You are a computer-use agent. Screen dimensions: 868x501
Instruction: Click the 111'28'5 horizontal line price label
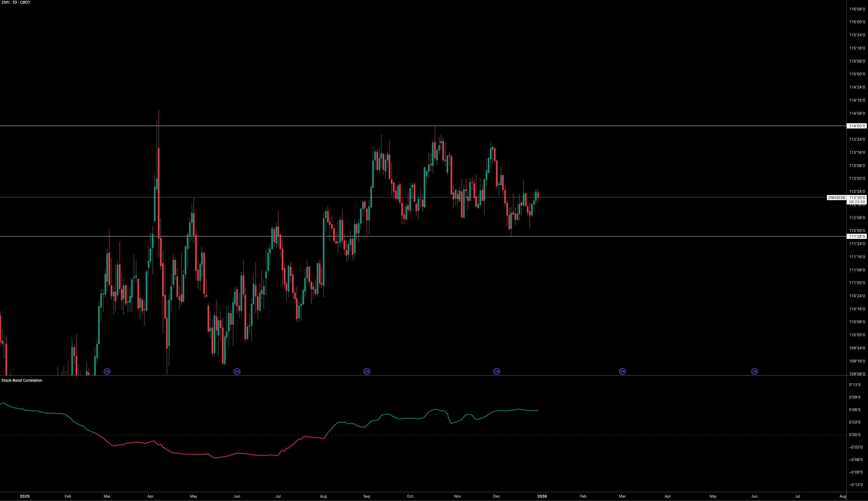pos(857,236)
